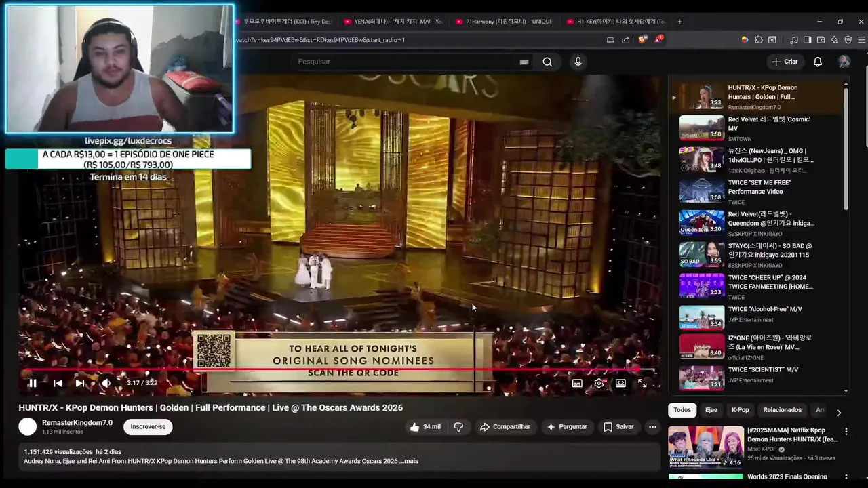Open the account avatar menu

pos(844,62)
